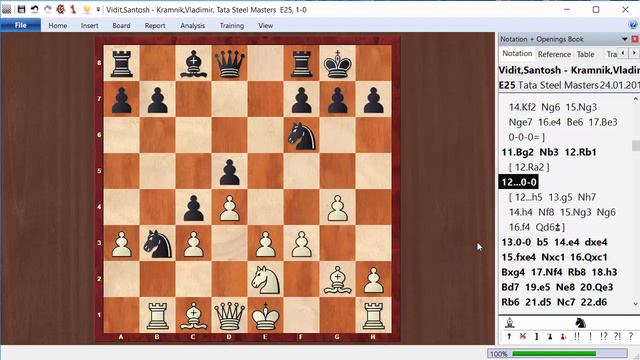
Task: Select variation move 14.Kf2
Action: point(522,107)
